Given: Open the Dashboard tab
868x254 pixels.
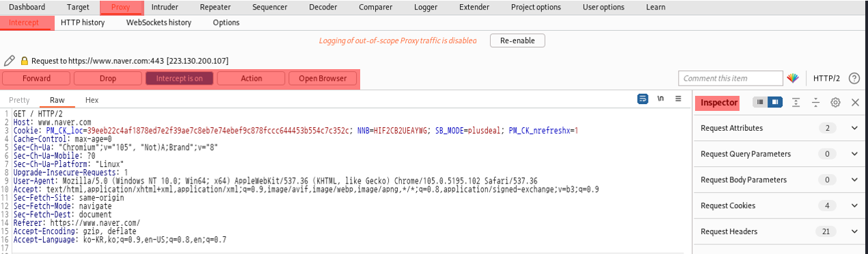Looking at the screenshot, I should tap(27, 8).
